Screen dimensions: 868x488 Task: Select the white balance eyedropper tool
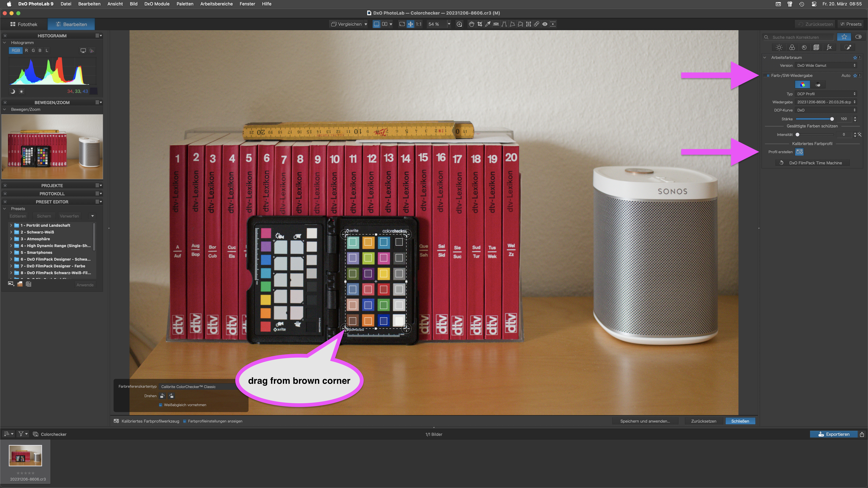488,24
